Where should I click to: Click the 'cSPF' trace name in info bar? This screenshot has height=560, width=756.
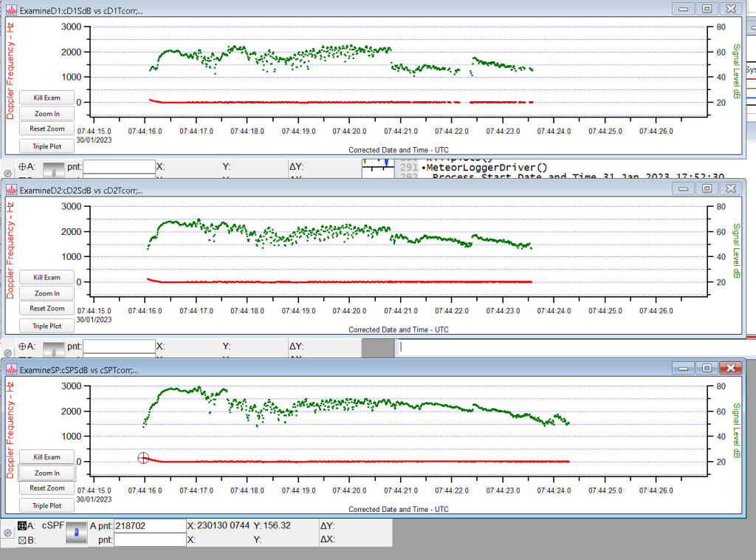[x=52, y=525]
